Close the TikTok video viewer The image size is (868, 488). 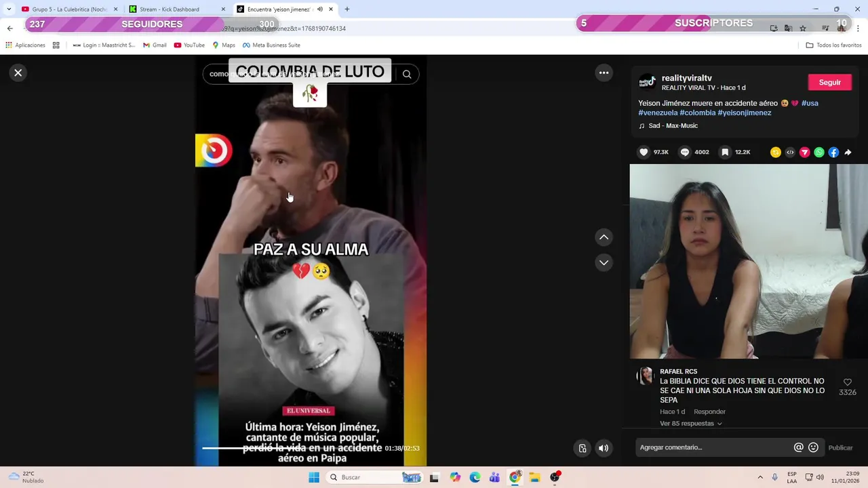pos(18,73)
